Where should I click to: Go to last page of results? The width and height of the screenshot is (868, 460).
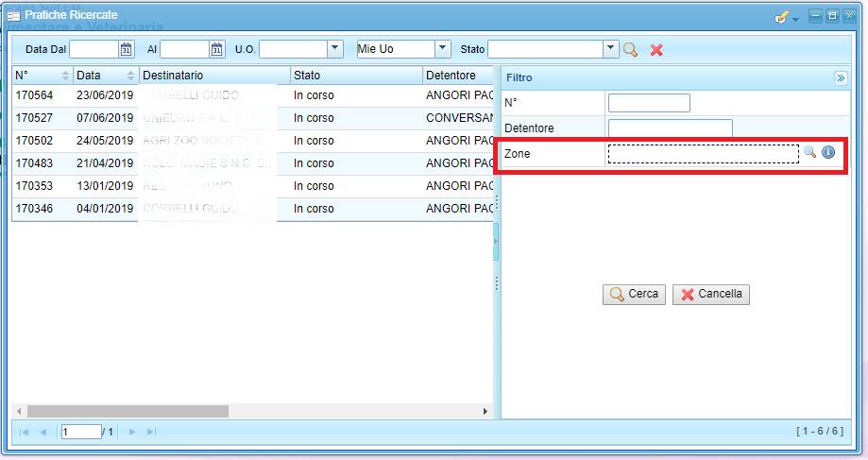point(151,432)
